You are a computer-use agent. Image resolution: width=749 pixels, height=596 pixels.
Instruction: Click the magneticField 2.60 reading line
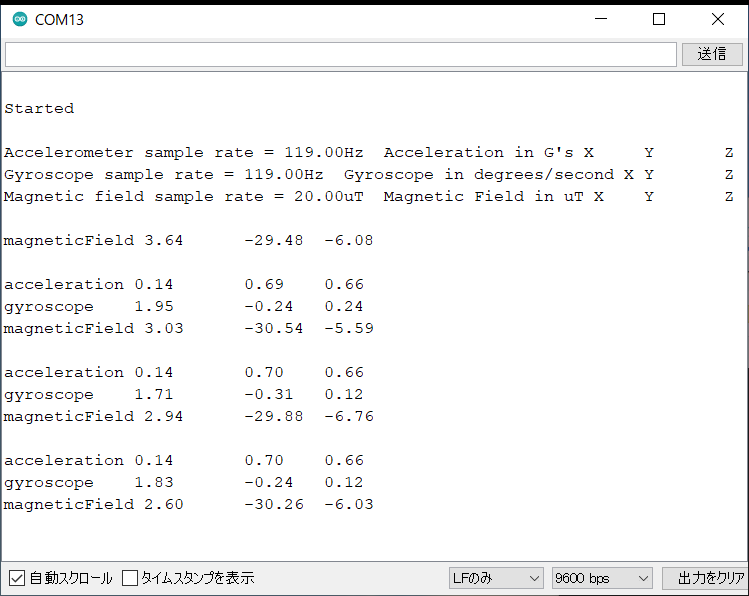[189, 504]
